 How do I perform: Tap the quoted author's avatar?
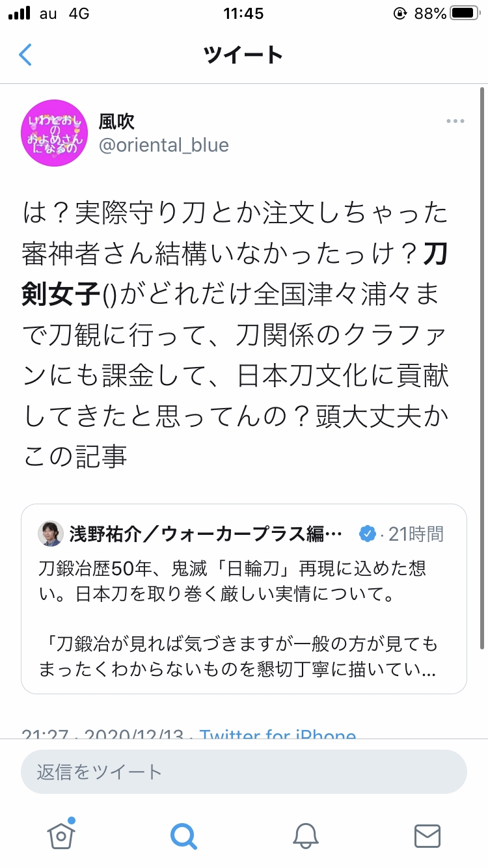pyautogui.click(x=51, y=534)
